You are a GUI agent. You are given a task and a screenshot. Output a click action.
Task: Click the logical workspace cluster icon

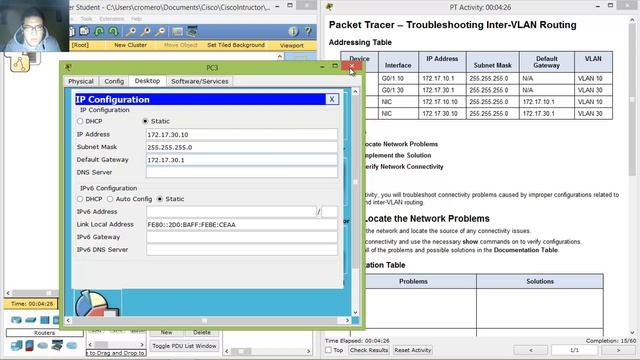pos(20,63)
